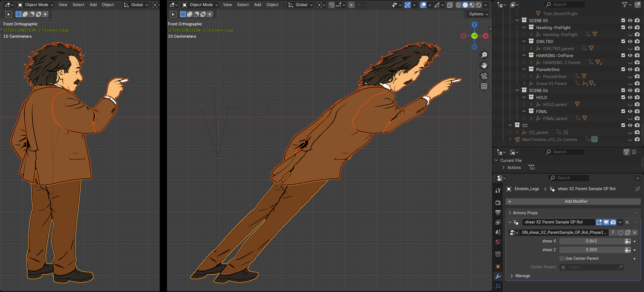
Task: Toggle camera view icon in the right viewport
Action: pyautogui.click(x=484, y=76)
